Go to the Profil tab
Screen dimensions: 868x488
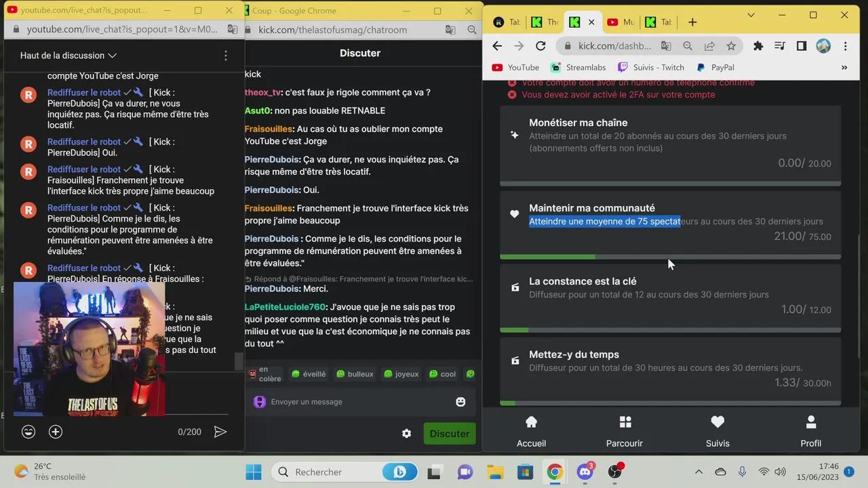[810, 432]
